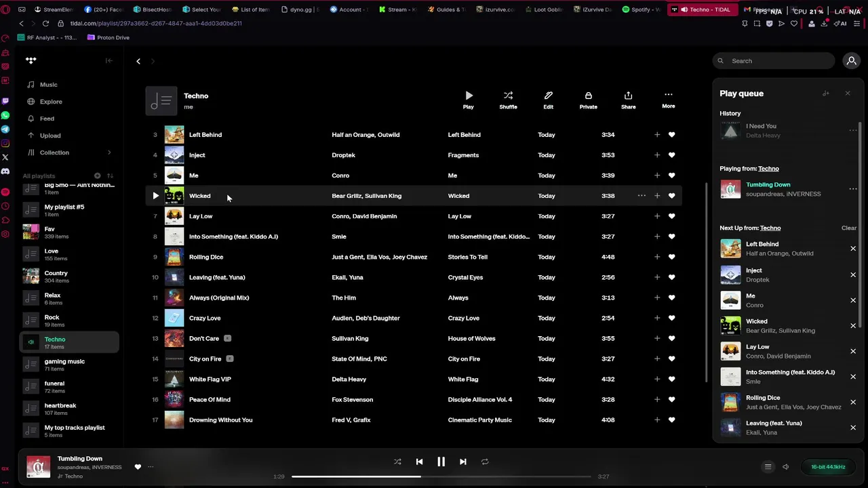The width and height of the screenshot is (868, 488).
Task: Collapse the left sidebar
Action: (108, 61)
